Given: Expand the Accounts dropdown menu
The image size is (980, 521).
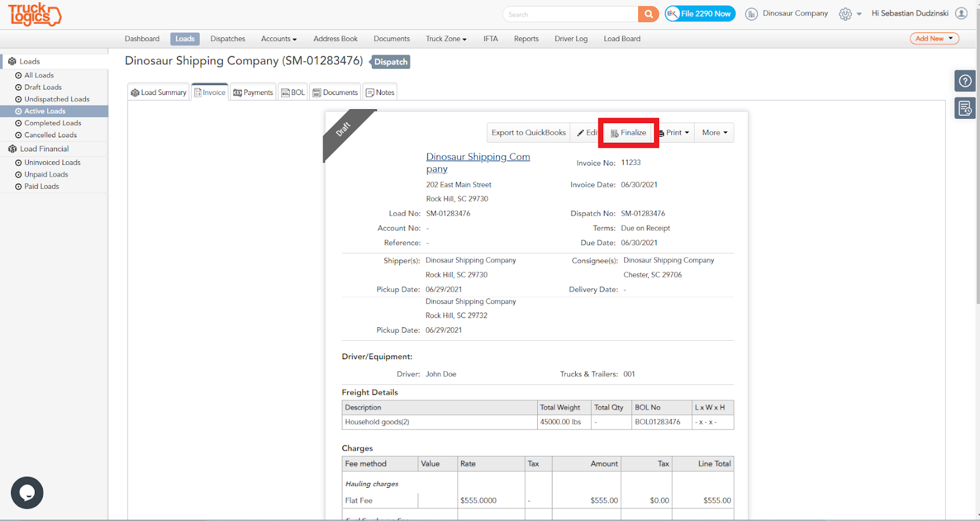Looking at the screenshot, I should [279, 39].
